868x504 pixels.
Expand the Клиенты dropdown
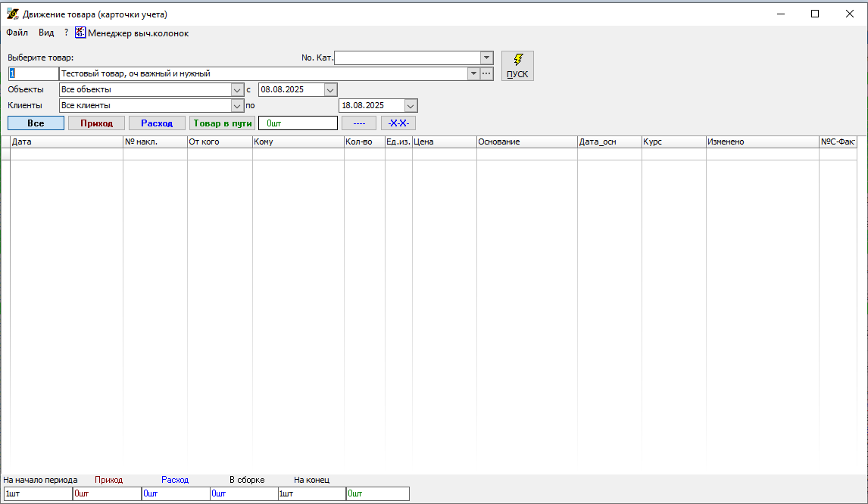coord(236,106)
